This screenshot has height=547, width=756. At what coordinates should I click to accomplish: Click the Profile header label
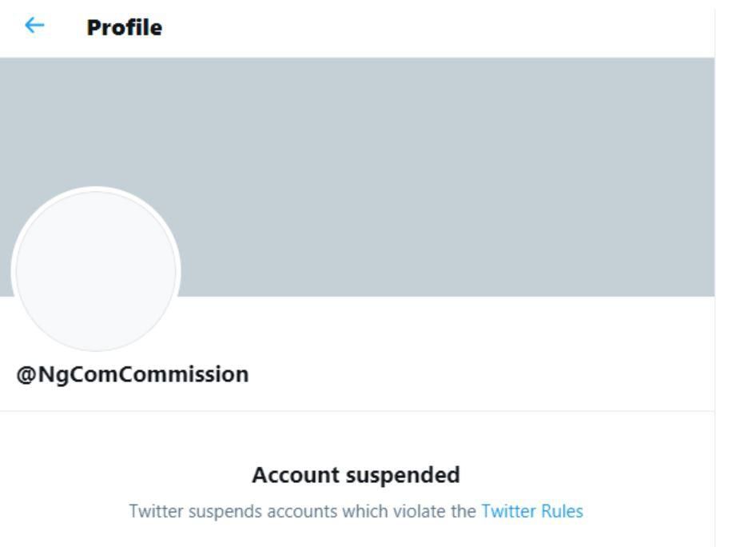[x=122, y=26]
